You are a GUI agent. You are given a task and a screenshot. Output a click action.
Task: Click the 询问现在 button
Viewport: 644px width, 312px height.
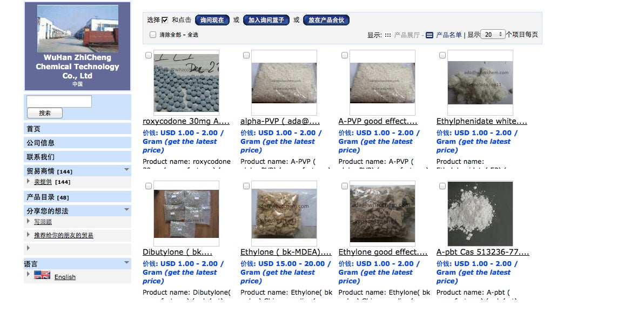point(212,19)
